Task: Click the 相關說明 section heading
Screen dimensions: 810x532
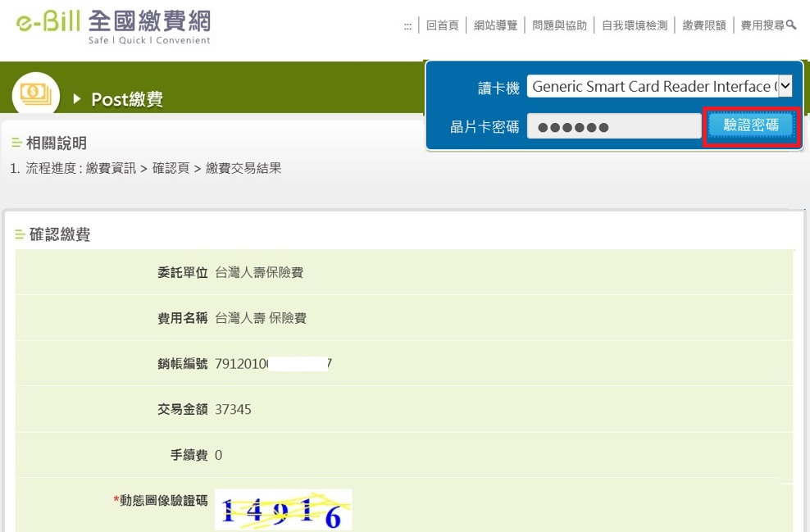Action: 57,143
